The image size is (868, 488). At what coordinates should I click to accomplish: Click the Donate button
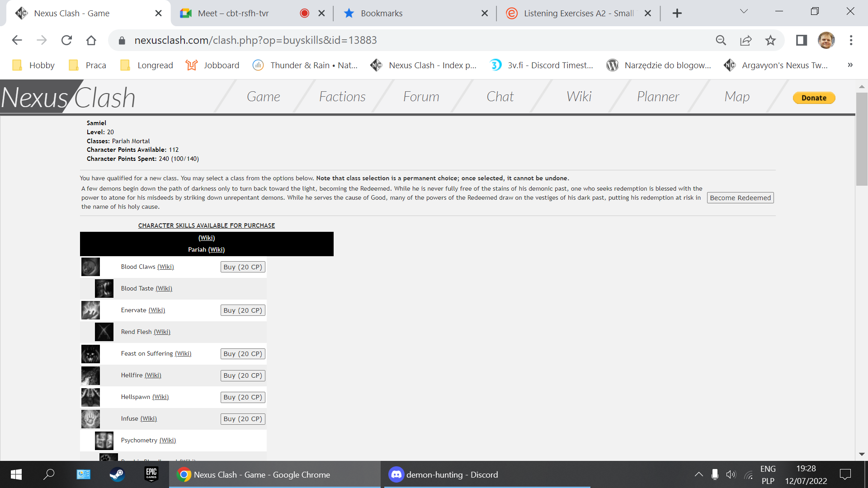814,98
